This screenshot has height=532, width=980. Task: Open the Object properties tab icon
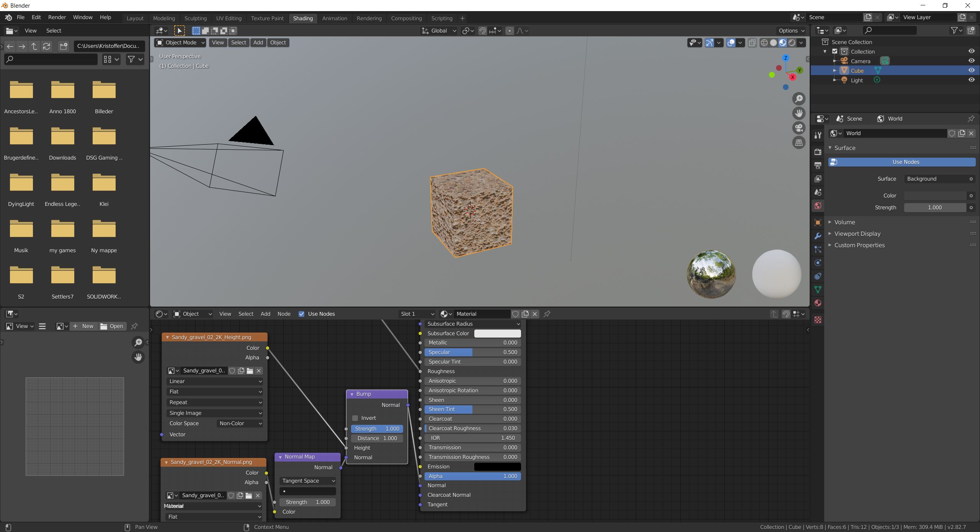click(x=818, y=222)
